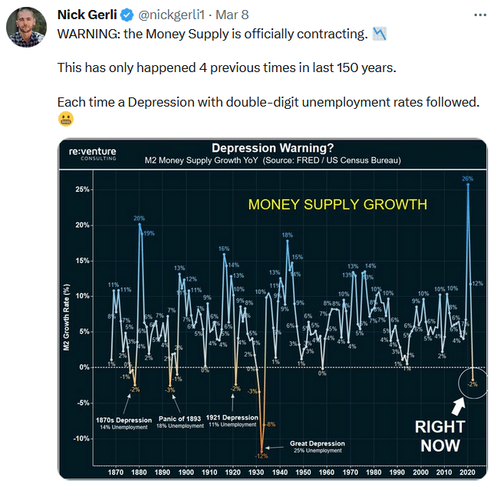Click the Mar 8 timestamp
Viewport: 500px width, 487px height.
[x=232, y=15]
